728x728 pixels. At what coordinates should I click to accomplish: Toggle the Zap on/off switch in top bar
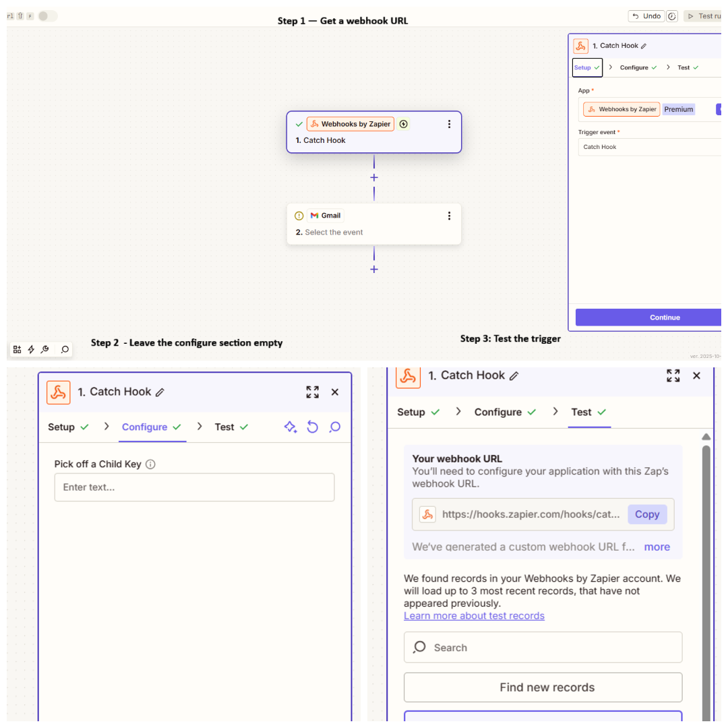[47, 16]
